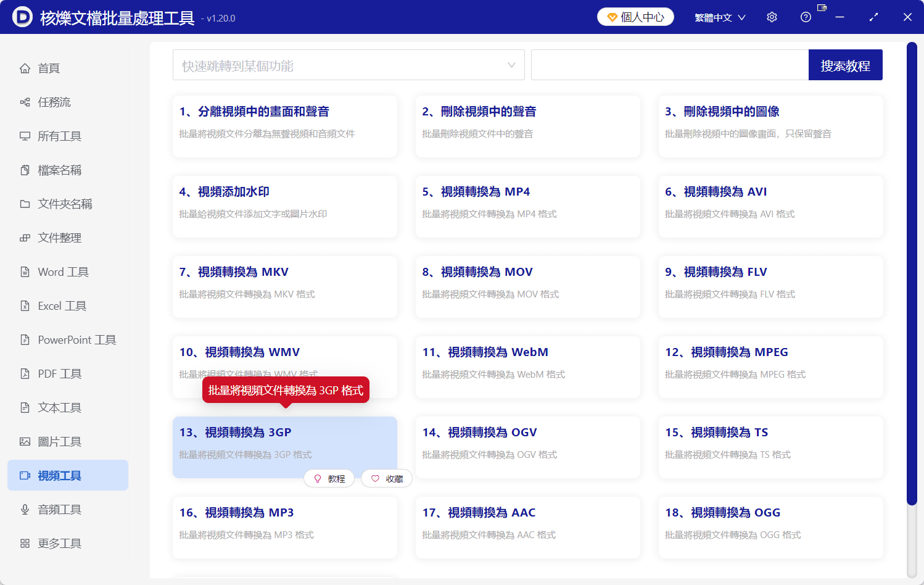Open Word 工具 in the sidebar
Image resolution: width=924 pixels, height=585 pixels.
point(68,272)
